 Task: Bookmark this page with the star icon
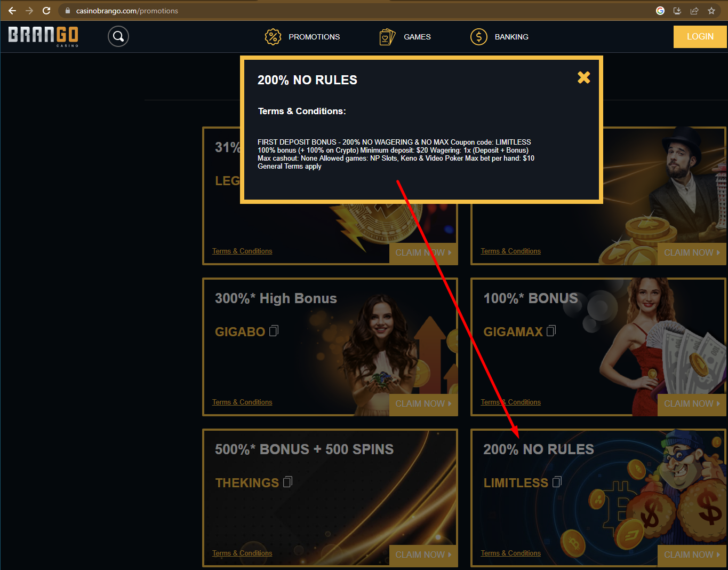tap(711, 11)
